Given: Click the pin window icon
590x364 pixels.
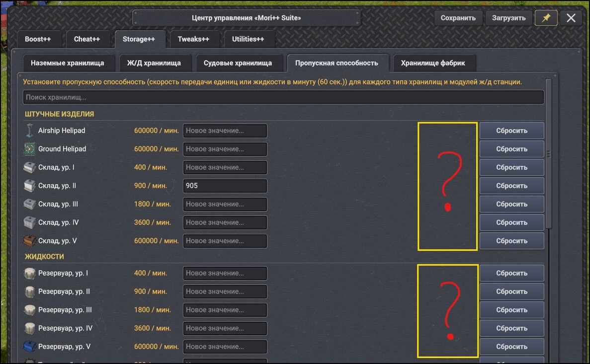Looking at the screenshot, I should pyautogui.click(x=546, y=18).
